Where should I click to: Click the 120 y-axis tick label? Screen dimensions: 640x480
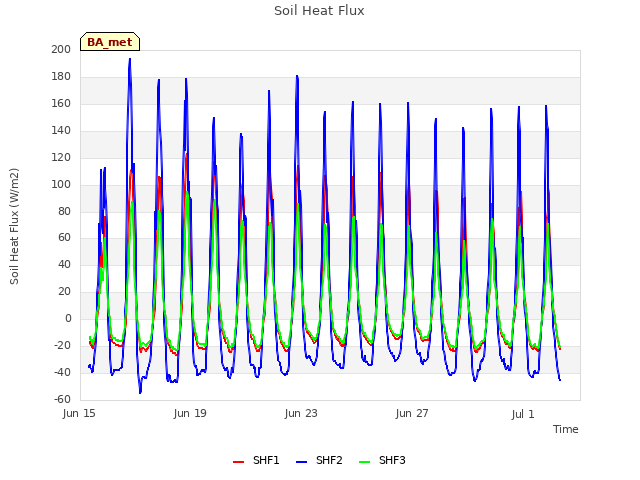[61, 157]
